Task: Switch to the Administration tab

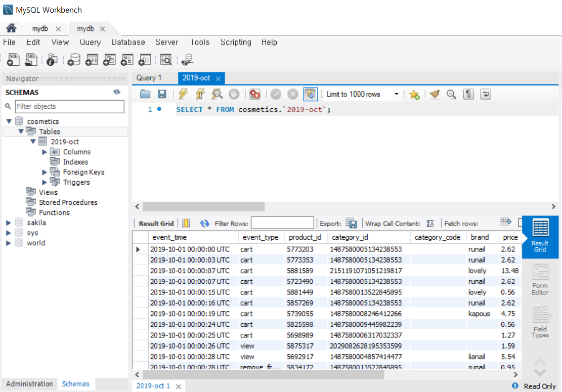Action: 29,384
